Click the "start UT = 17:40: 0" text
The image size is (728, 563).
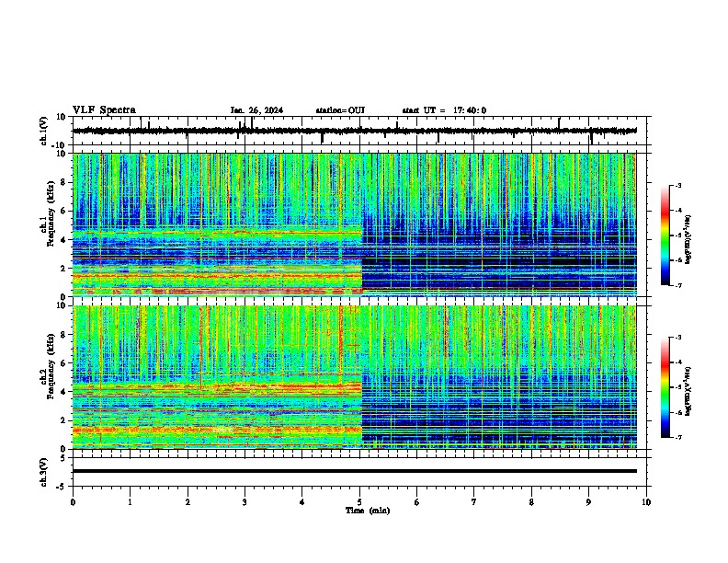444,110
